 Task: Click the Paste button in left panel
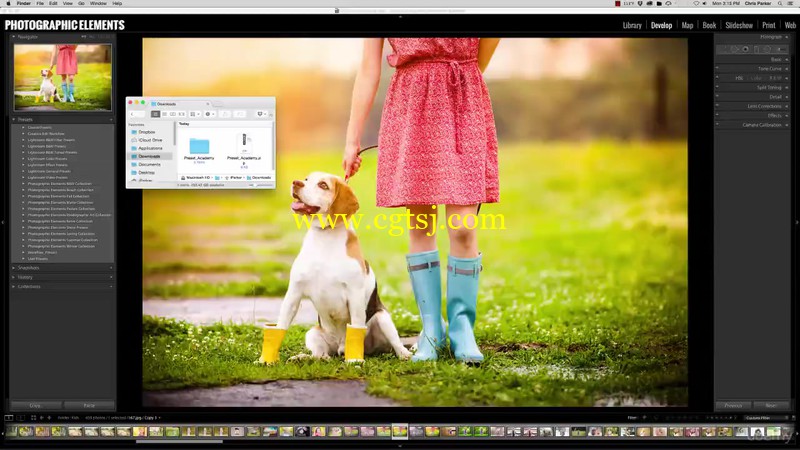(89, 406)
